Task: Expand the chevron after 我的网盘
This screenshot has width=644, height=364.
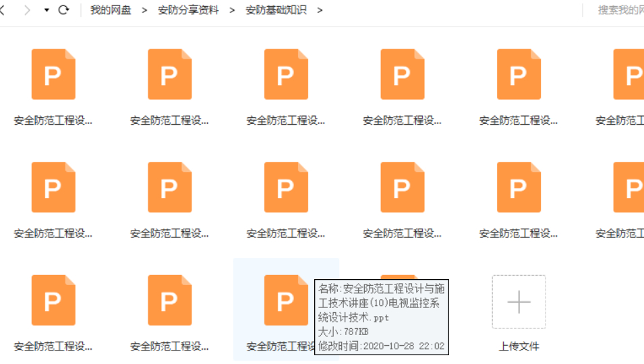Action: coord(144,10)
